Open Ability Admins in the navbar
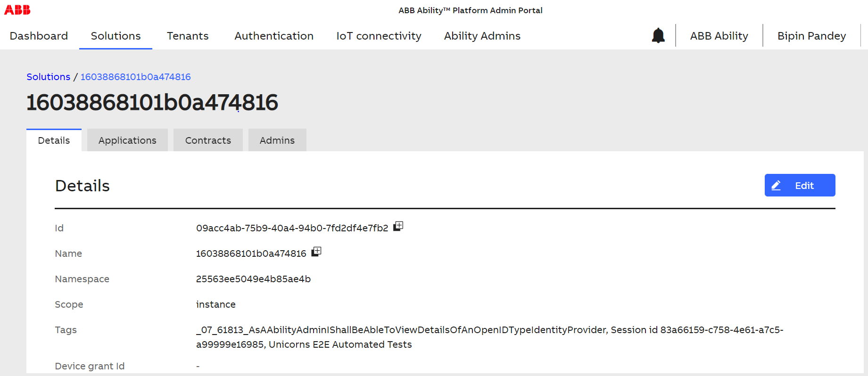Screen dimensions: 868x376 [482, 36]
